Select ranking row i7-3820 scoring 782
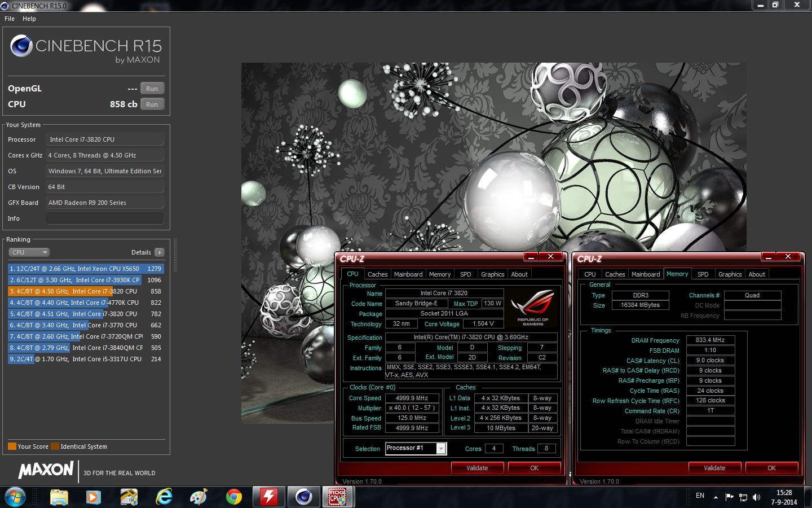Screen dimensions: 812x508 pos(86,314)
